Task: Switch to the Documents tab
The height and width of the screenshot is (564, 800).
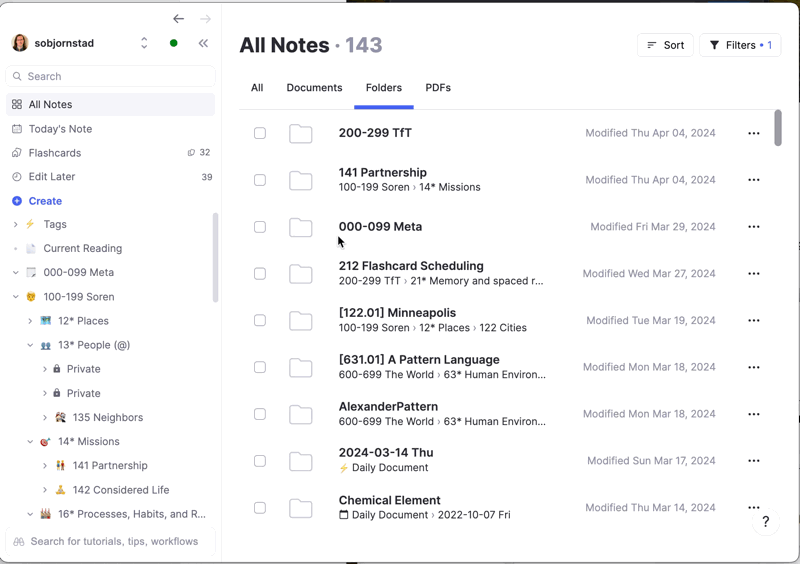Action: (x=314, y=88)
